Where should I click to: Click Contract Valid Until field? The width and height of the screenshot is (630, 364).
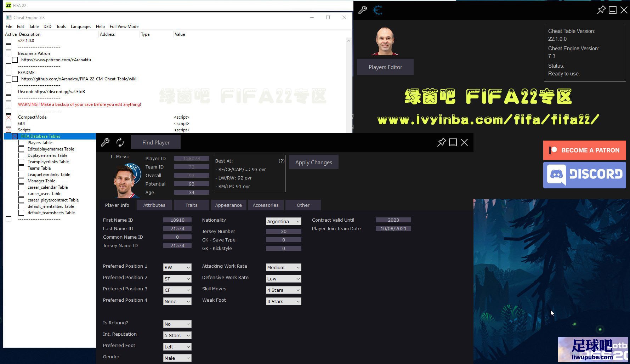pyautogui.click(x=393, y=220)
